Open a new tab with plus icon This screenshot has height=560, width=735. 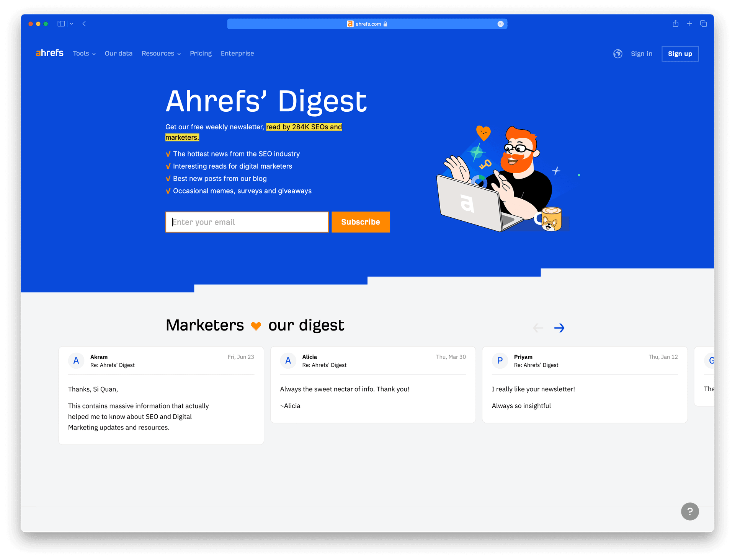[x=689, y=24]
